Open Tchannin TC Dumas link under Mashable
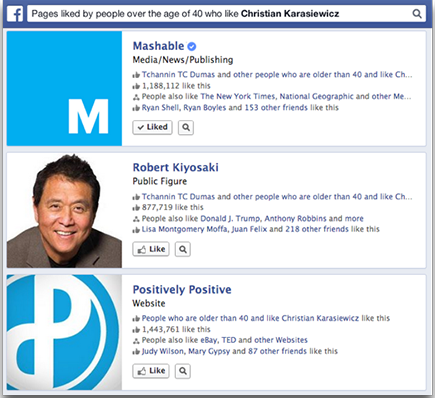This screenshot has width=435, height=398. 178,74
